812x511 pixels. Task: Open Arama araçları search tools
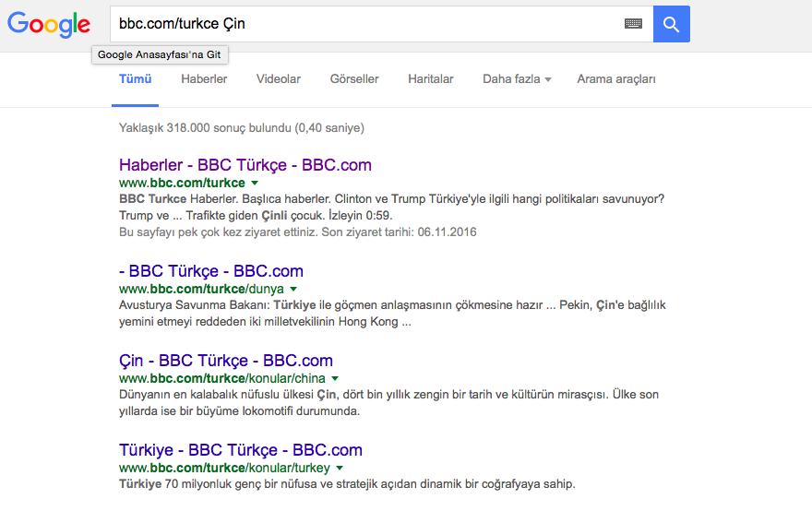click(616, 78)
